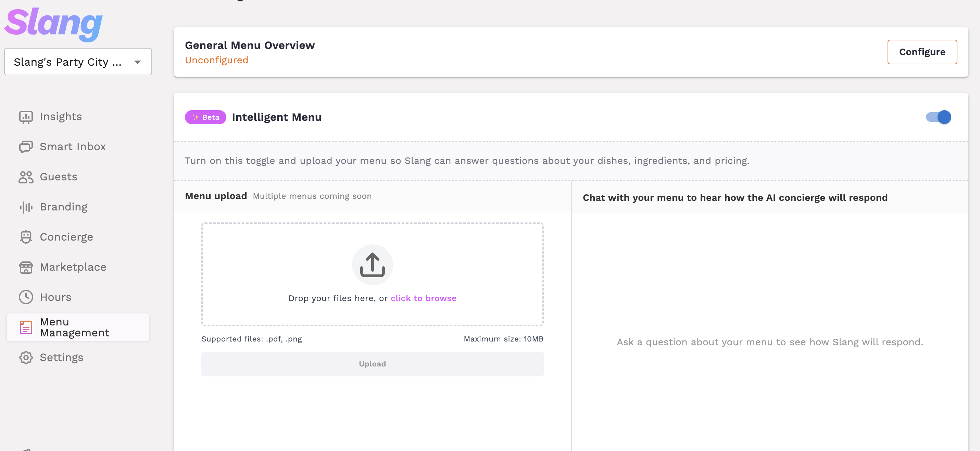Click 'Multiple menus coming soon' text

coord(312,196)
